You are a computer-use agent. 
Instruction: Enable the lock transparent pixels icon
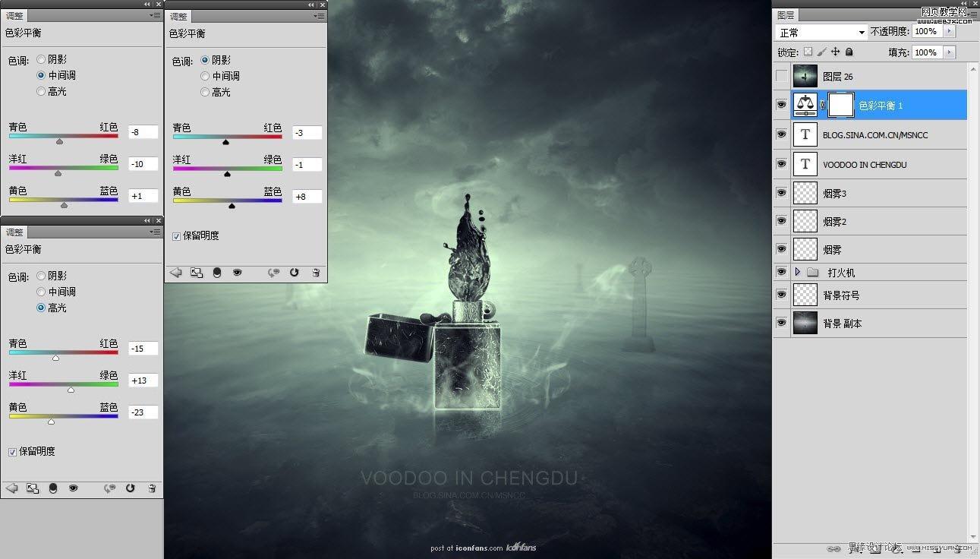[808, 52]
